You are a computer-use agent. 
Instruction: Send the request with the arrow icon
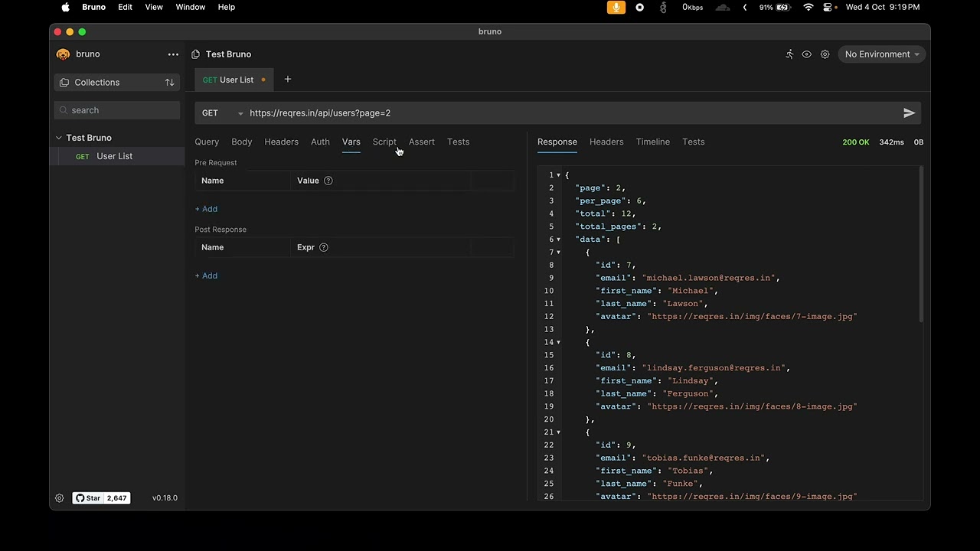point(909,113)
